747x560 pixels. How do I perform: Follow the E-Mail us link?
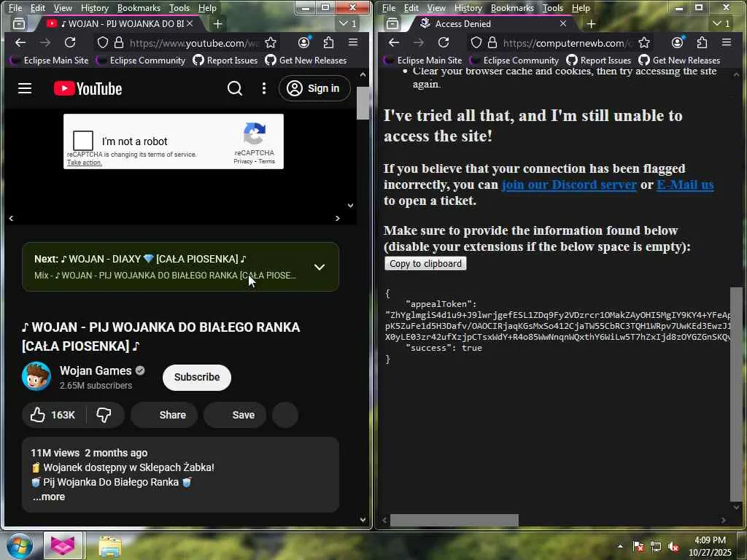tap(685, 184)
